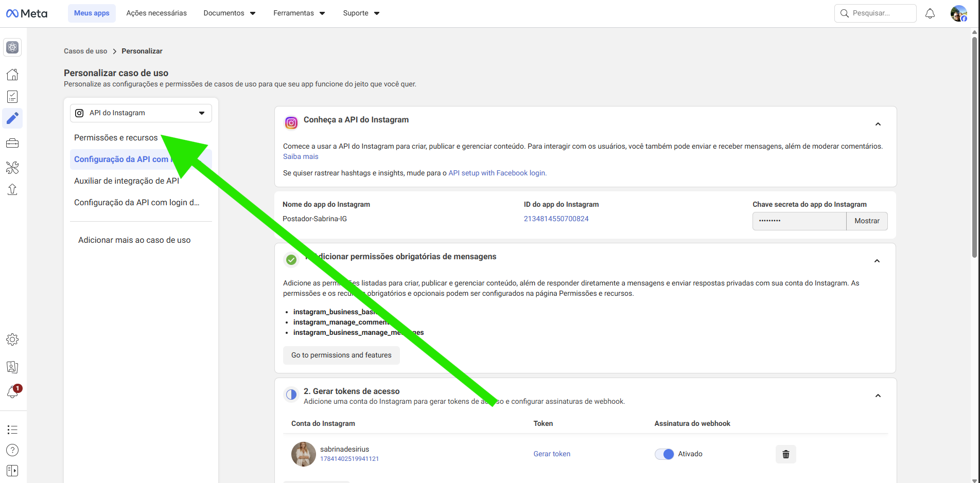Toggle the Ativado webhook subscription switch
Screen dimensions: 980x483
point(664,454)
